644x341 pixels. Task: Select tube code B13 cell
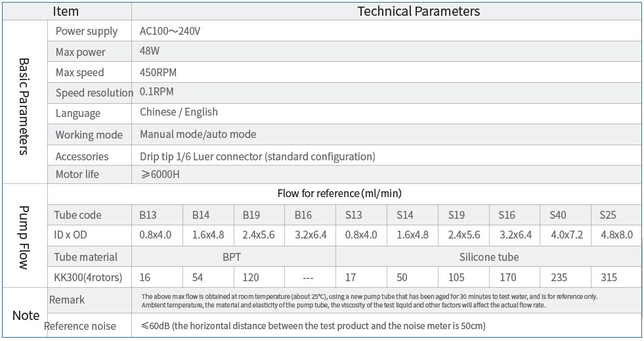(148, 215)
